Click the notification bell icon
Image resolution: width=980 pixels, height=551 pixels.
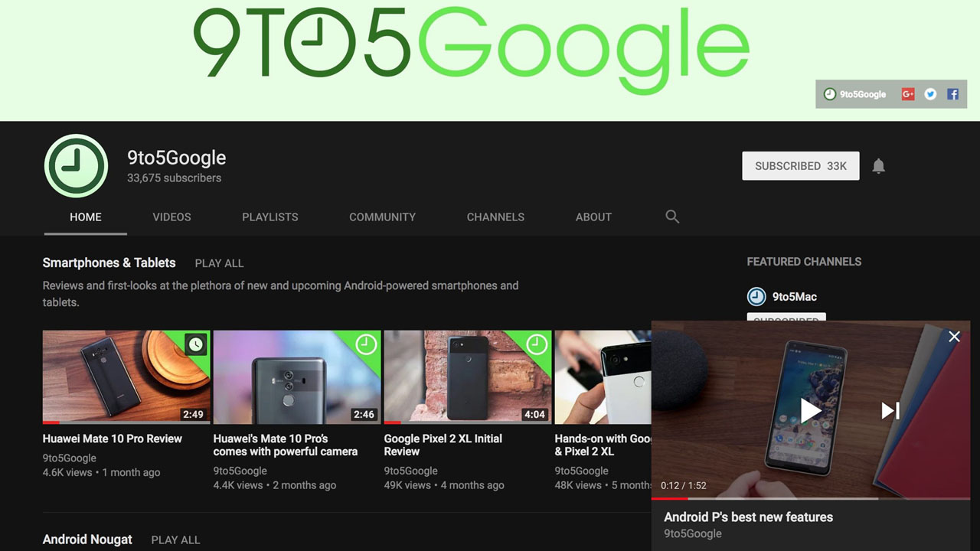[878, 166]
